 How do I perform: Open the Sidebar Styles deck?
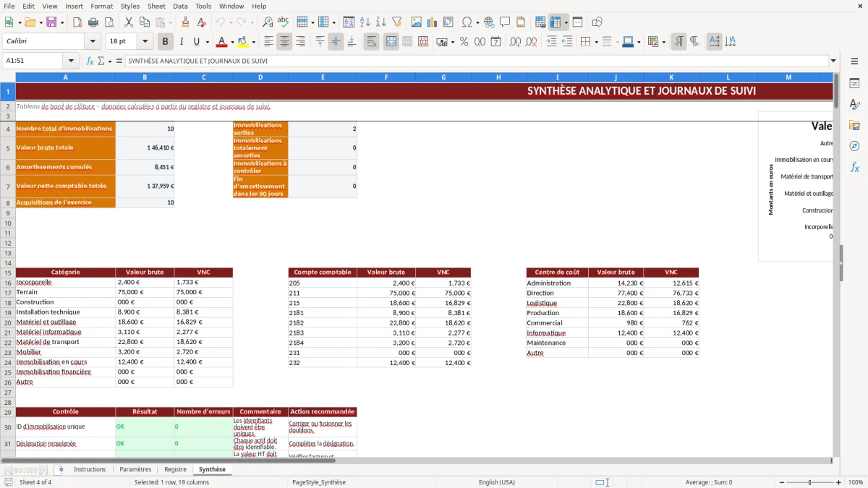tap(854, 105)
